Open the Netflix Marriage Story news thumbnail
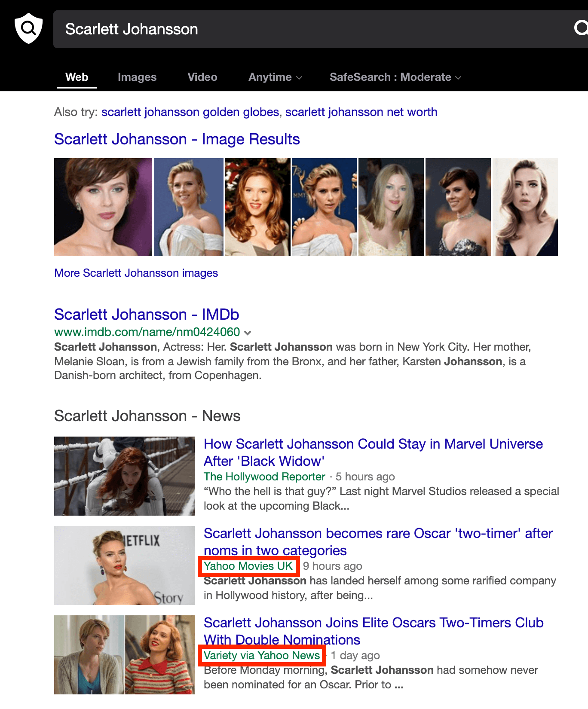Image resolution: width=588 pixels, height=709 pixels. tap(125, 565)
